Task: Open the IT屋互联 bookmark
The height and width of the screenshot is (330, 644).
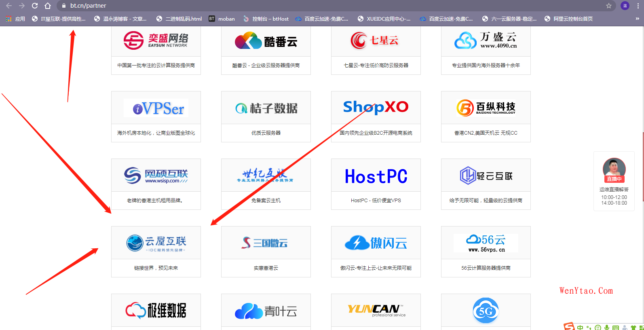Action: (x=59, y=19)
